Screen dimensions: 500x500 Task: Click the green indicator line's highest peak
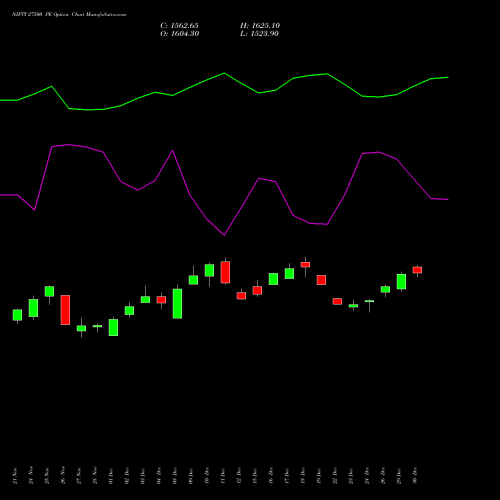click(x=224, y=73)
